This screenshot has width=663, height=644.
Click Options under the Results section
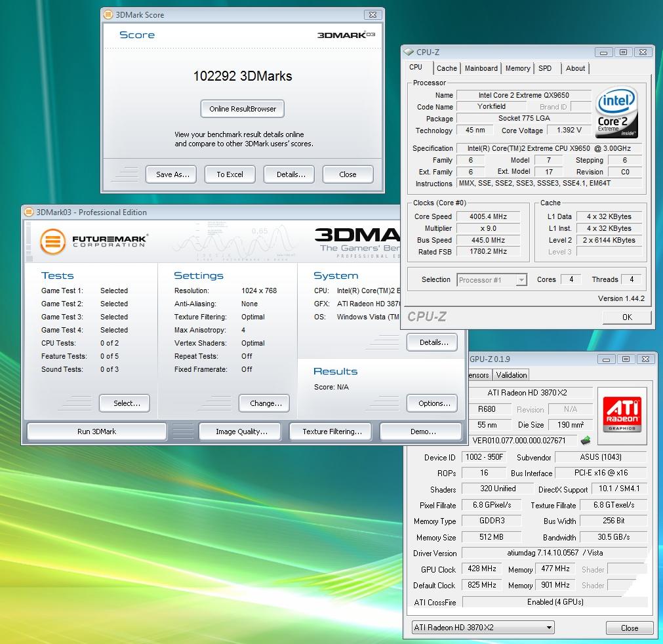coord(432,403)
